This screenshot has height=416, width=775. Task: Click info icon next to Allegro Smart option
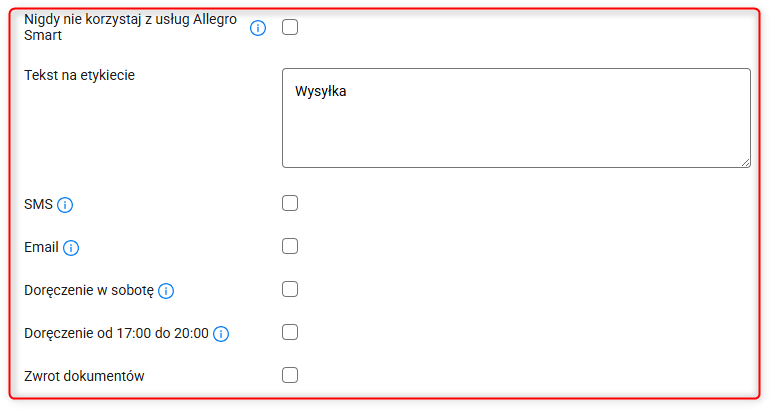(x=258, y=27)
